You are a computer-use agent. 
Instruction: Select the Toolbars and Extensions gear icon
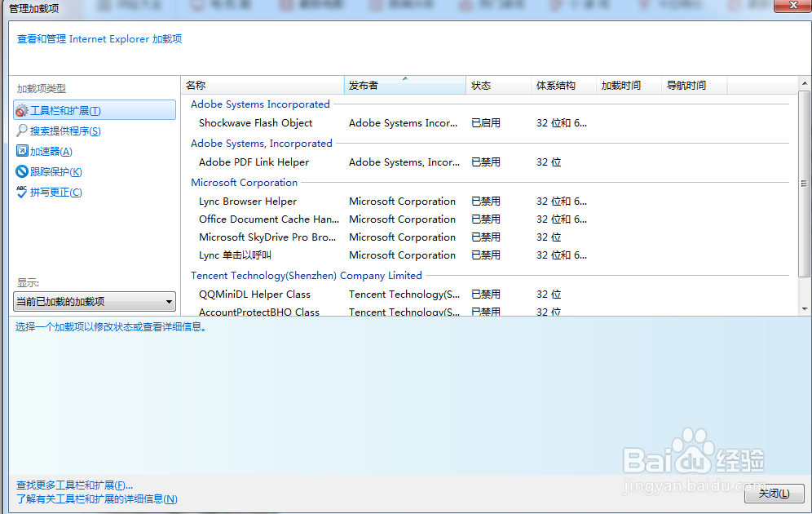tap(22, 110)
